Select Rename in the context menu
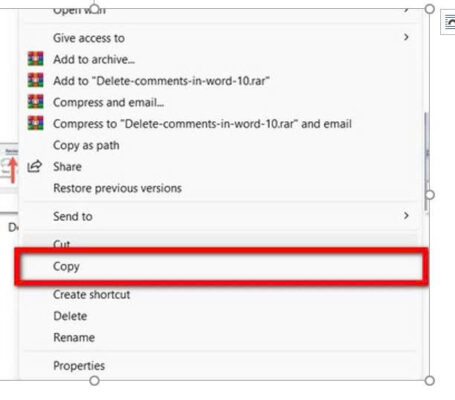The height and width of the screenshot is (400, 455). [x=74, y=337]
